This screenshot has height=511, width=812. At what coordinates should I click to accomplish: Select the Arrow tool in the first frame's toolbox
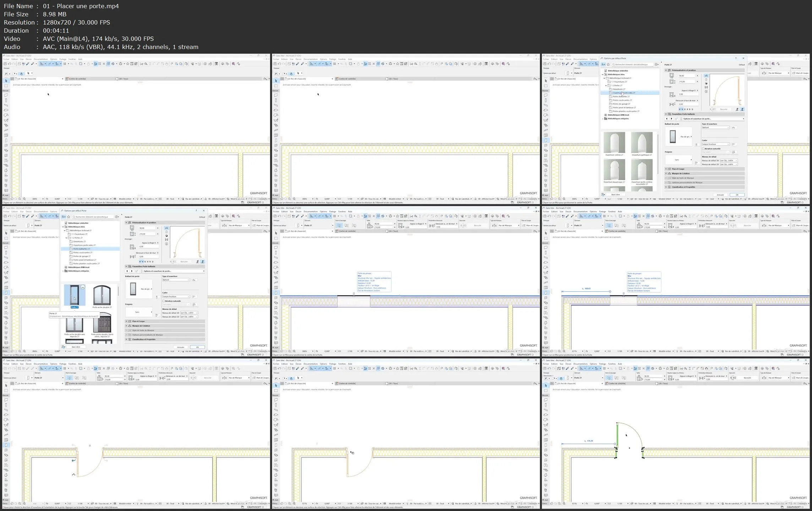point(6,81)
